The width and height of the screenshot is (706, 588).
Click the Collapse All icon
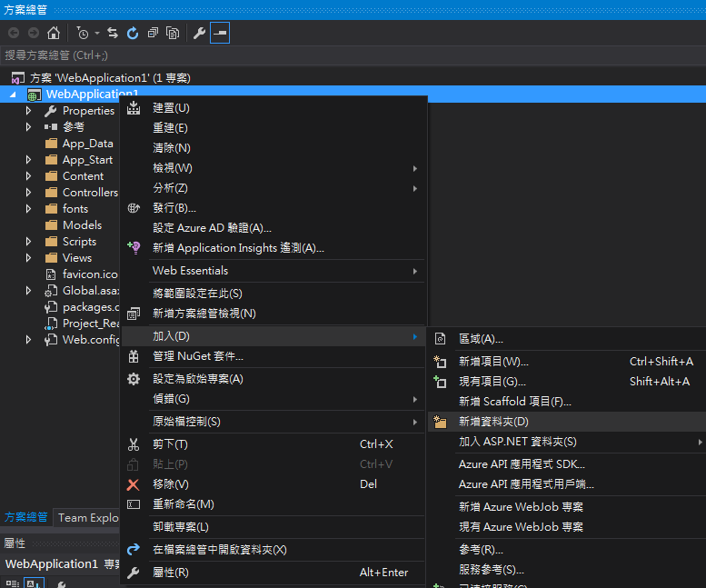[153, 33]
